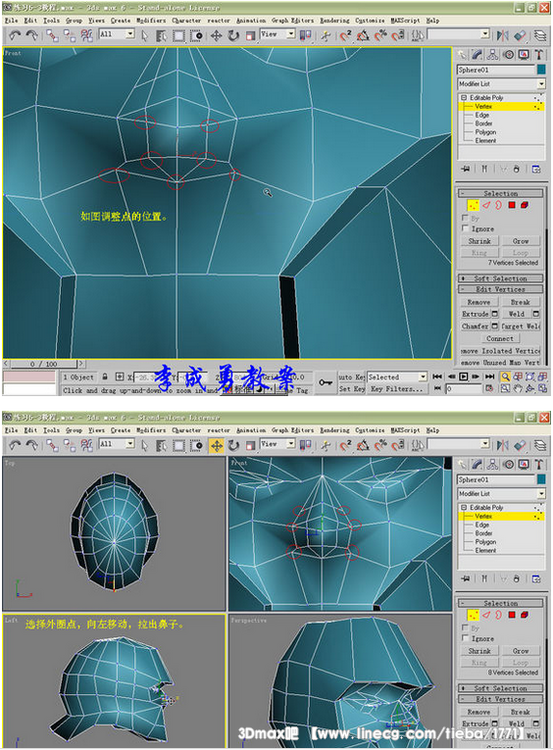The height and width of the screenshot is (750, 553).
Task: Toggle Selection Lock padlock in top status bar
Action: point(105,377)
